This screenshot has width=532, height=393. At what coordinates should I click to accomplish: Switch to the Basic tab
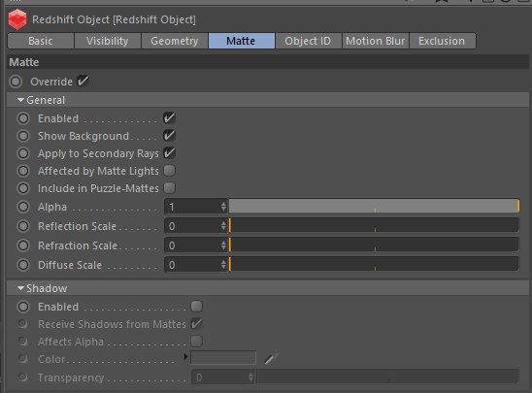click(41, 41)
